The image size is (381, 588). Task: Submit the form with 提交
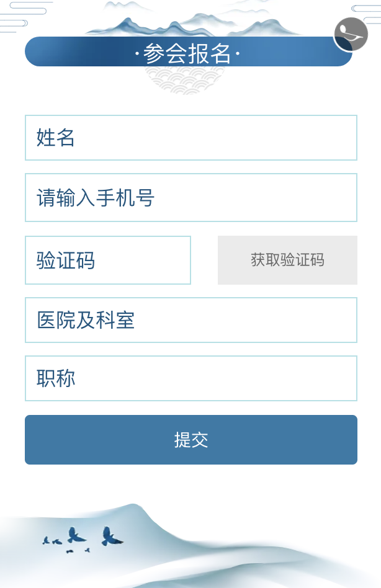coord(191,440)
